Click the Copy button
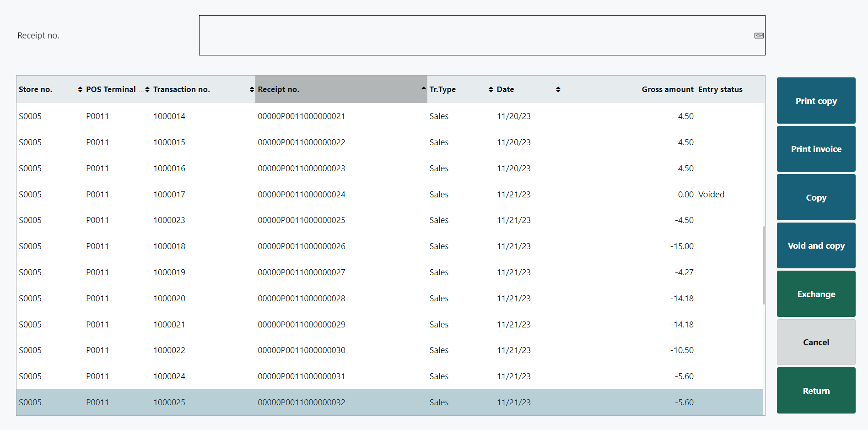Image resolution: width=868 pixels, height=430 pixels. pos(816,197)
